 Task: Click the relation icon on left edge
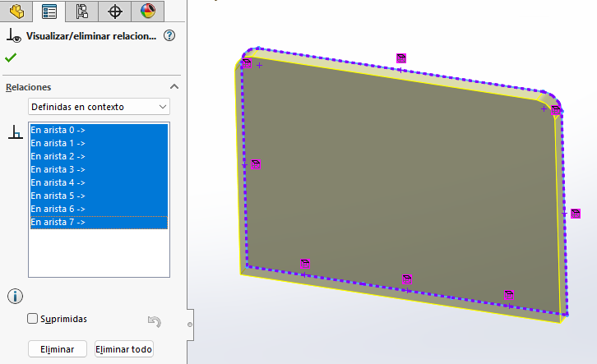point(256,164)
